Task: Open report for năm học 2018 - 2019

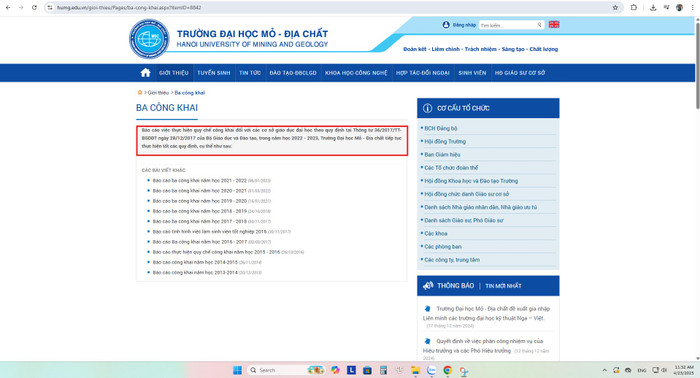Action: click(200, 211)
